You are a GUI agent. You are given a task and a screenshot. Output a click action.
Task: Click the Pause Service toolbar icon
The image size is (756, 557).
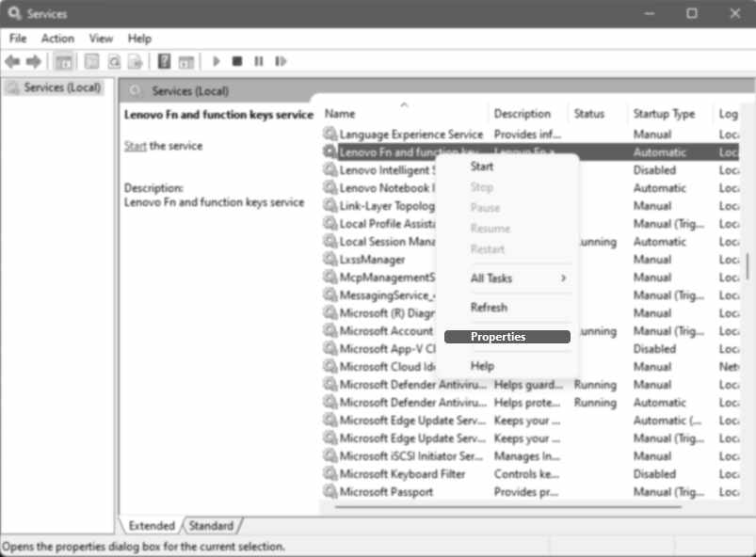tap(258, 61)
